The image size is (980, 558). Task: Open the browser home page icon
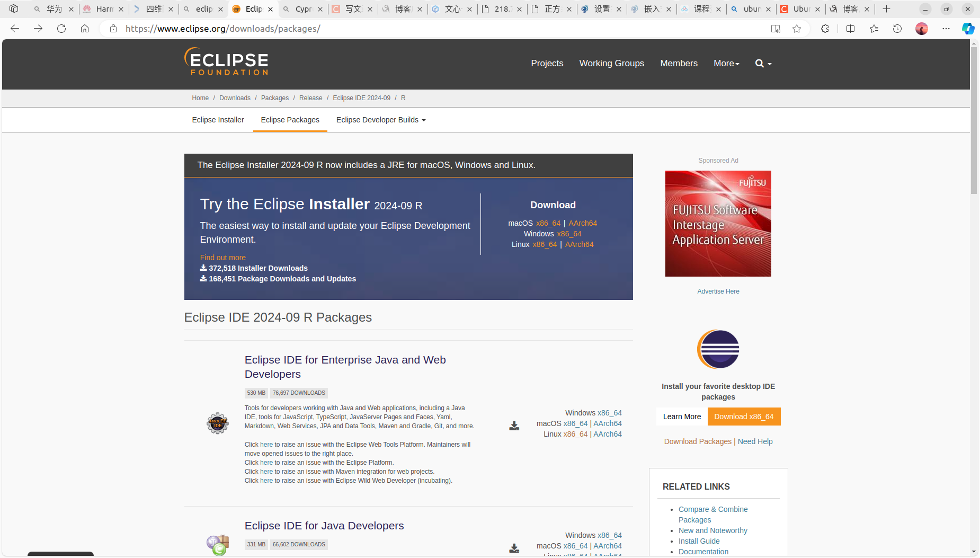(85, 29)
